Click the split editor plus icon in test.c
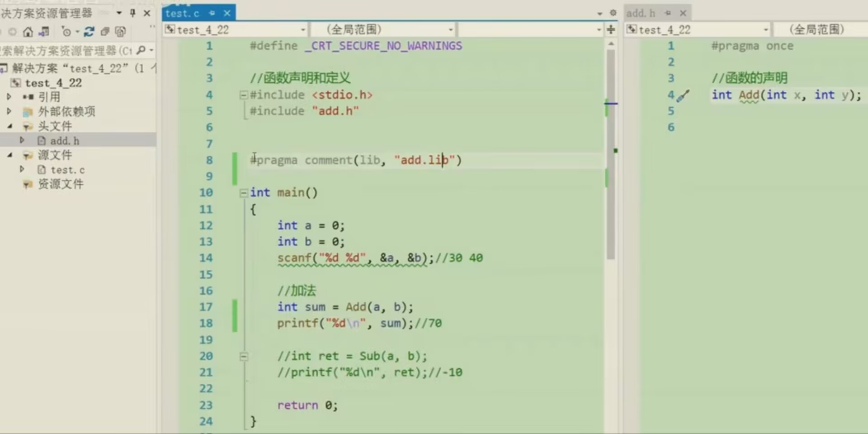Viewport: 868px width, 434px height. (x=611, y=30)
